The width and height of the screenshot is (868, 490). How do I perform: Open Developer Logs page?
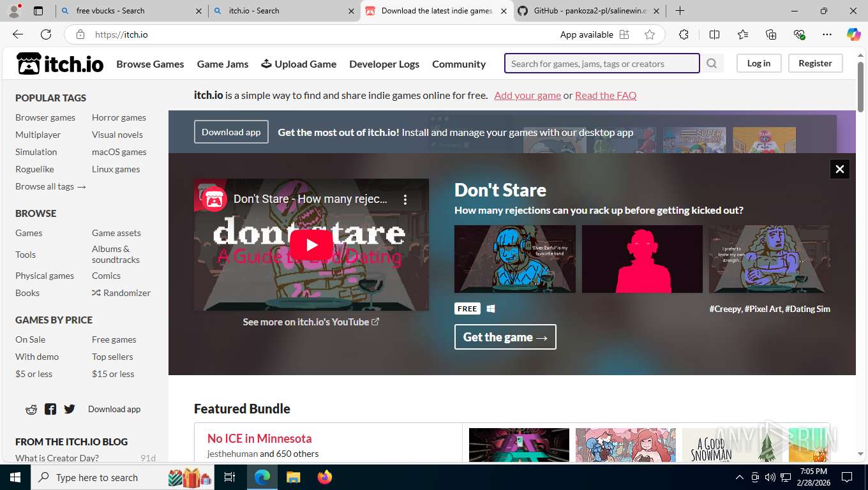click(384, 64)
